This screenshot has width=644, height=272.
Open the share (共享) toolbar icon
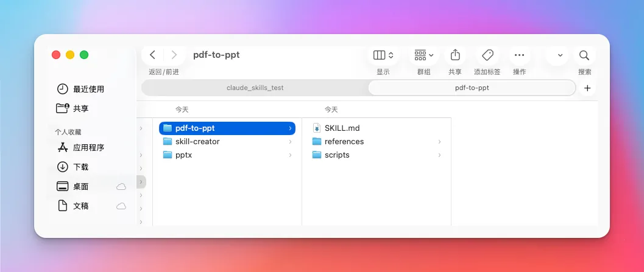[455, 55]
